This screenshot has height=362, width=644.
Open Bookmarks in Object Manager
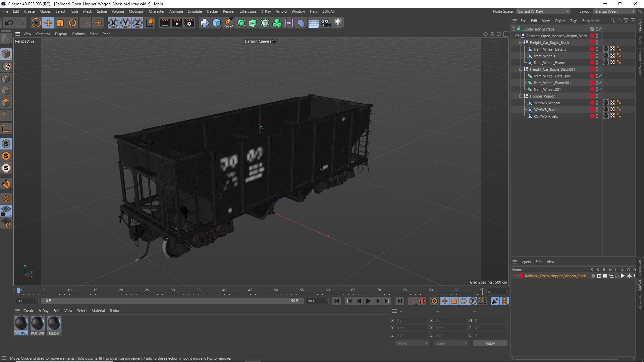[591, 21]
